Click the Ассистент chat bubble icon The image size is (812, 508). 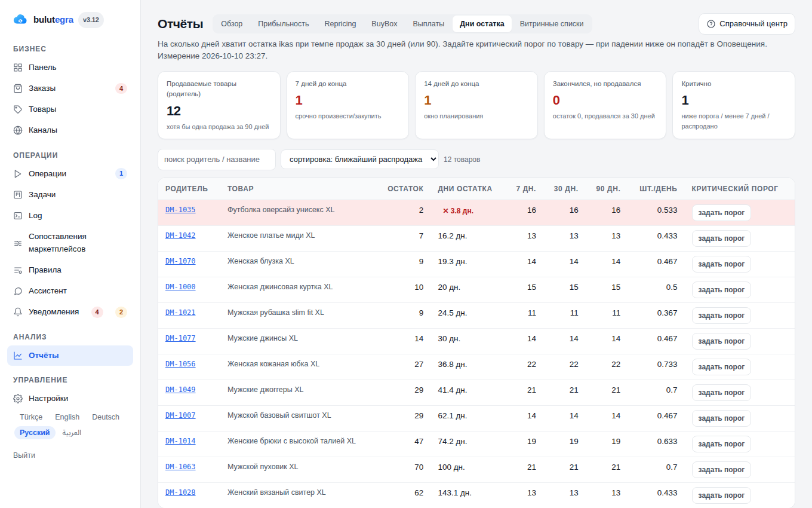[18, 291]
